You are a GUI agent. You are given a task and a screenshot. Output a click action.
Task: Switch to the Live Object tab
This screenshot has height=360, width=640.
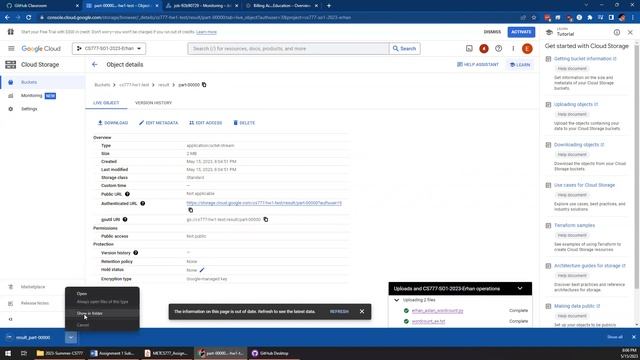[106, 103]
